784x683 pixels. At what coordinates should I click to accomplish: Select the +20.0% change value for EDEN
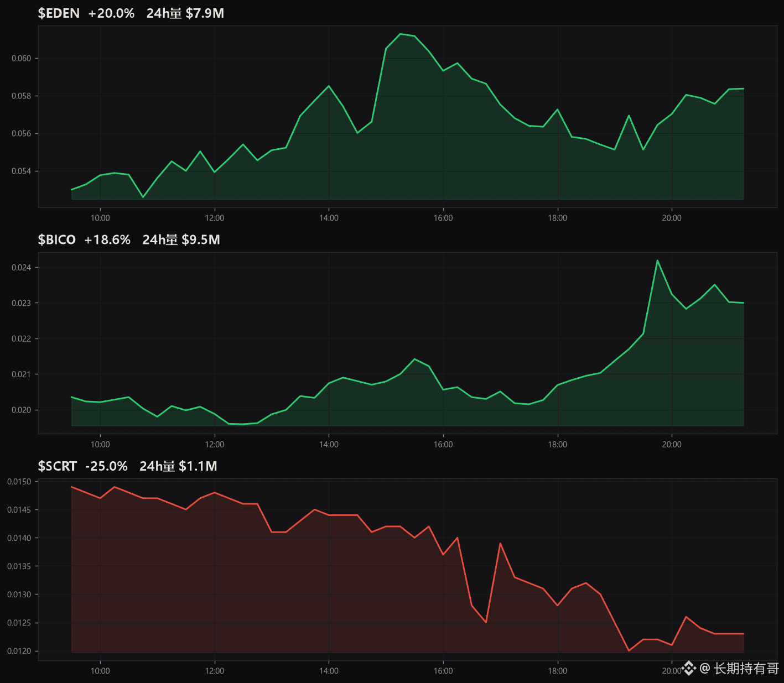coord(111,13)
